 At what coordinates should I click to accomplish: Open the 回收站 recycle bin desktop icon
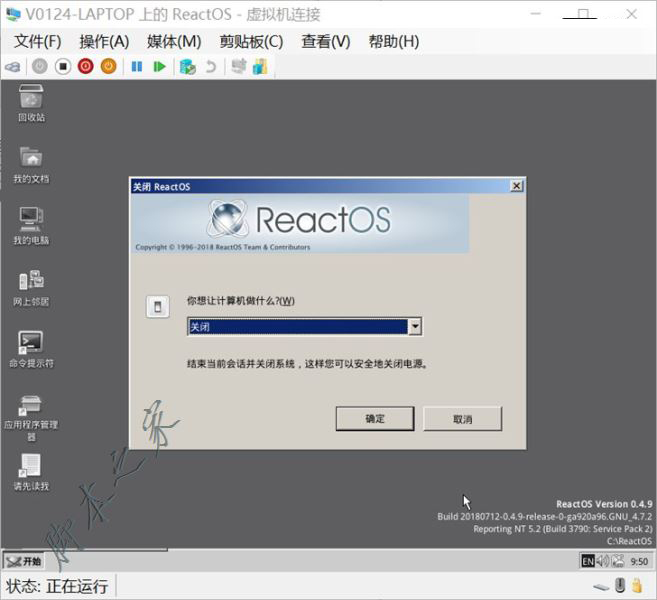coord(31,98)
